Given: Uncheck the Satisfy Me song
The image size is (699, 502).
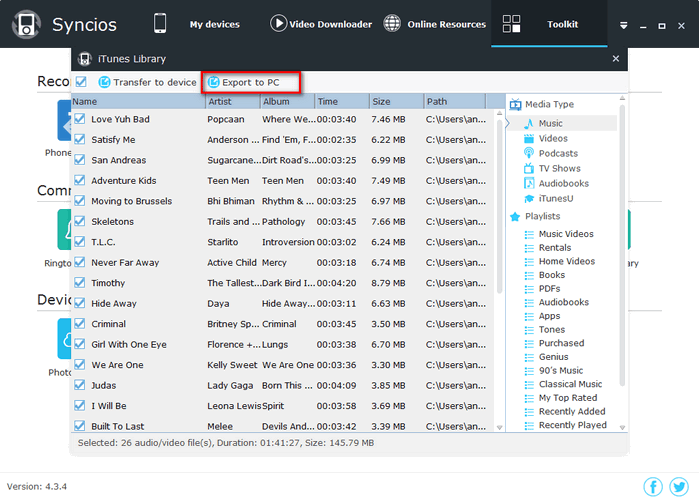Looking at the screenshot, I should pos(80,139).
